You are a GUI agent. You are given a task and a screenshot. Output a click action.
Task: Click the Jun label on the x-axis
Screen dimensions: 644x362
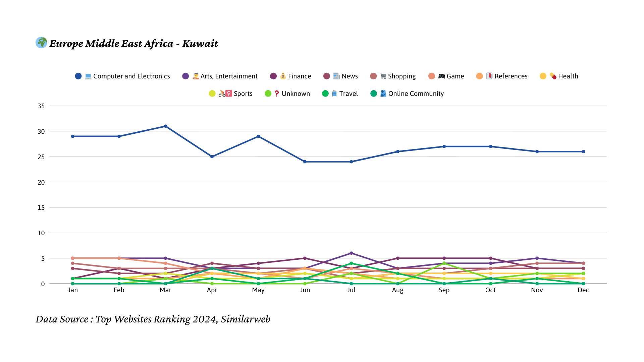tap(305, 290)
